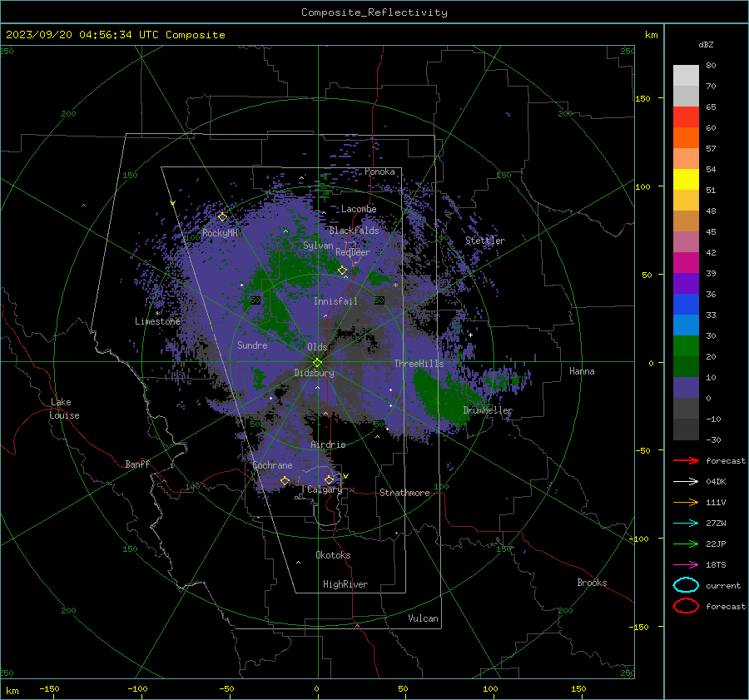Click the Cochrane town label
This screenshot has width=749, height=700.
(272, 465)
